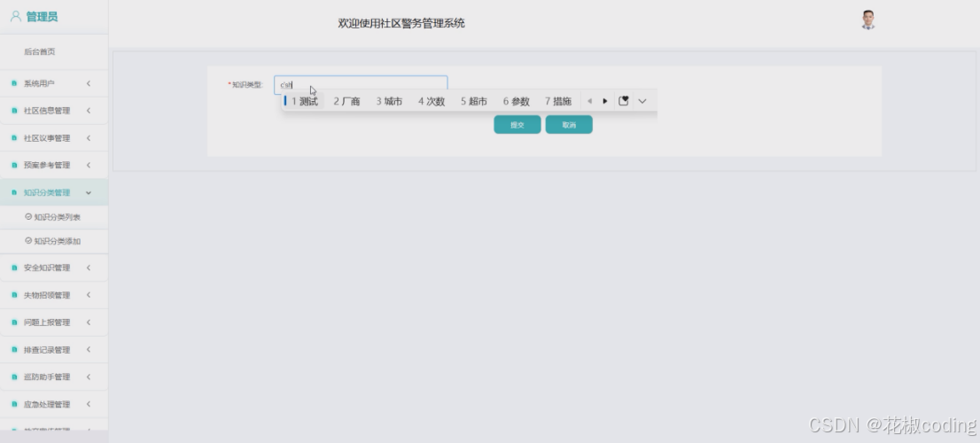Choose IME candidate 4 次数

pyautogui.click(x=432, y=101)
